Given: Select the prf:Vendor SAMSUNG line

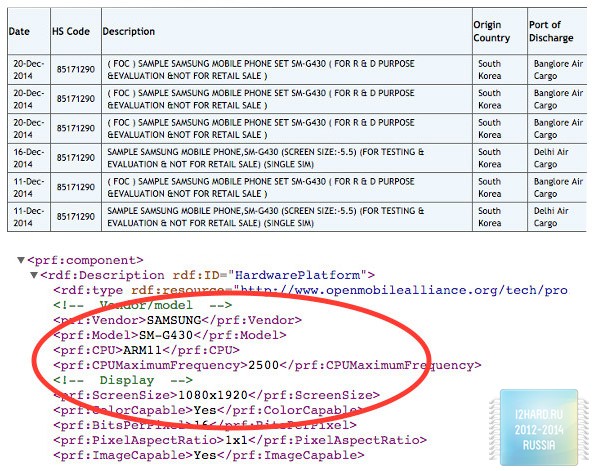Looking at the screenshot, I should pos(177,320).
